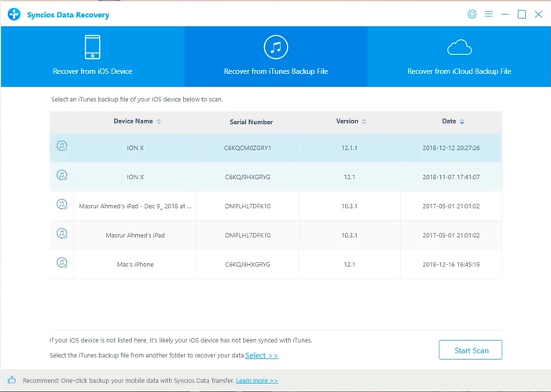Click backup icon of the Dec 9_ 2018 iPad row
This screenshot has width=551, height=392.
coord(62,204)
